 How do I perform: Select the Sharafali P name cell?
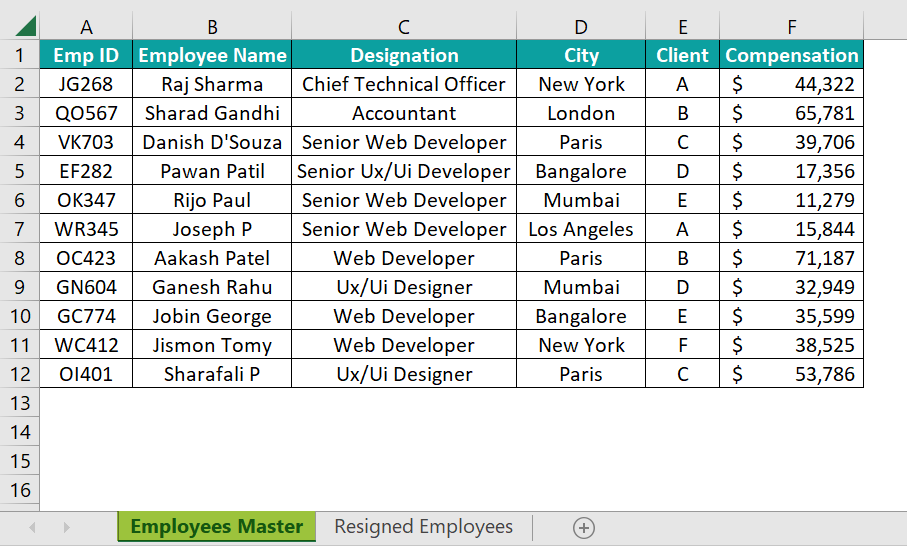click(212, 374)
